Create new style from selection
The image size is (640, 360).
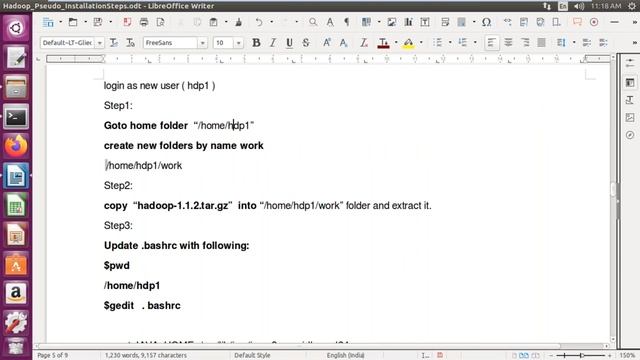130,42
